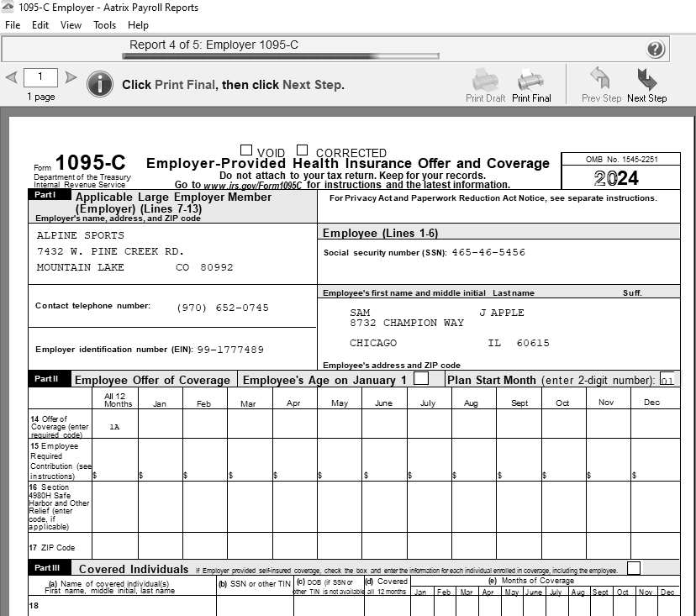Open the Tools menu
This screenshot has width=696, height=616.
104,25
